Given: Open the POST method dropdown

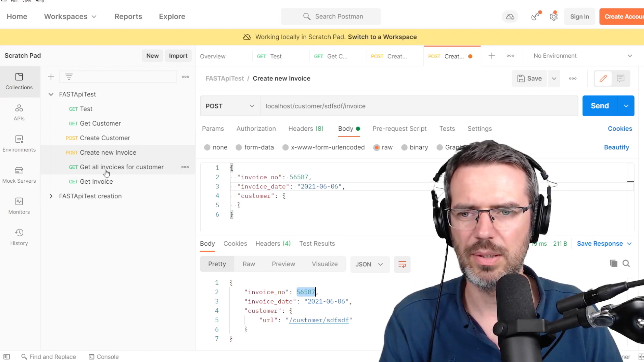Looking at the screenshot, I should pyautogui.click(x=230, y=106).
